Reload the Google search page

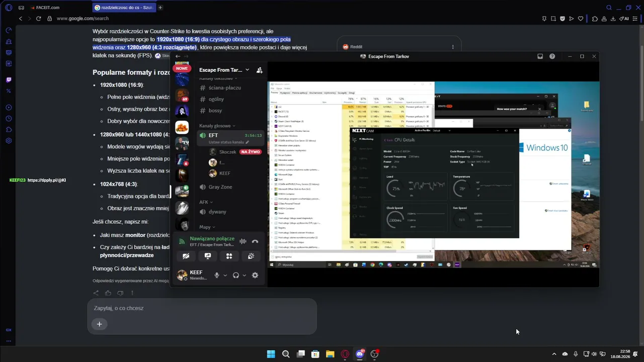38,19
